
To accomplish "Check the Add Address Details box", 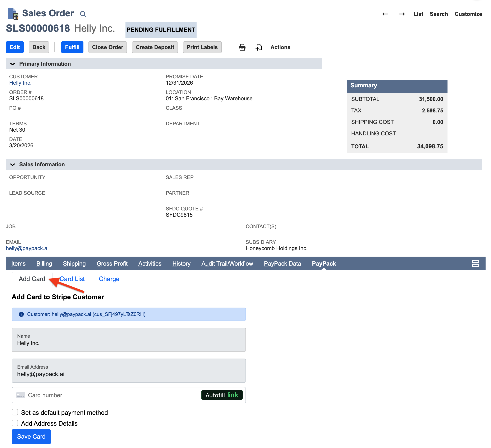I will point(15,423).
